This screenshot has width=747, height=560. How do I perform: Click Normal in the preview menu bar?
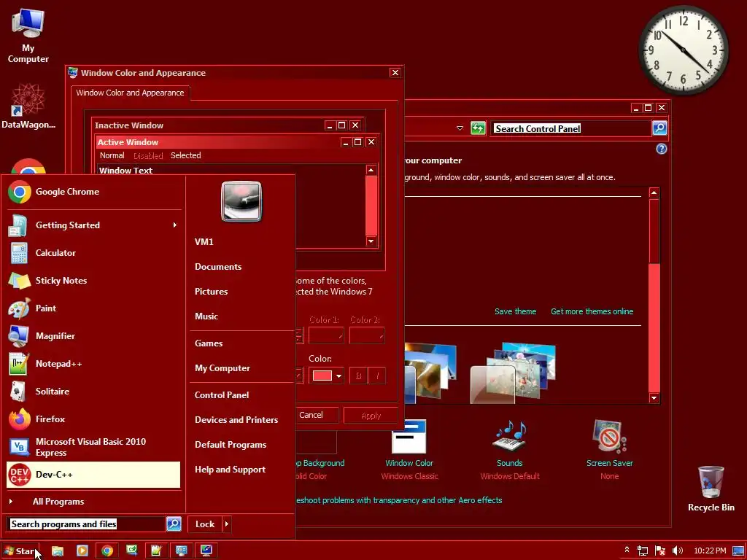[112, 155]
